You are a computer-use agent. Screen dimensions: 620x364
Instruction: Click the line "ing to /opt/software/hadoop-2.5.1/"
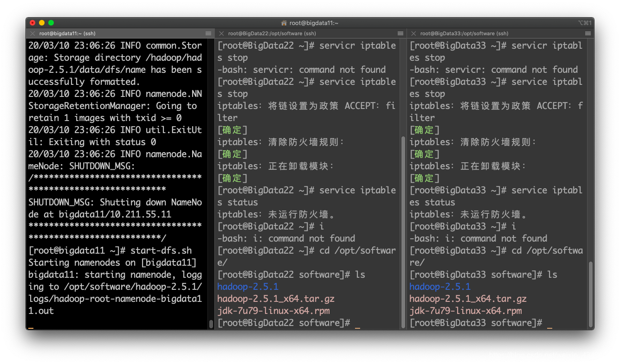point(115,287)
